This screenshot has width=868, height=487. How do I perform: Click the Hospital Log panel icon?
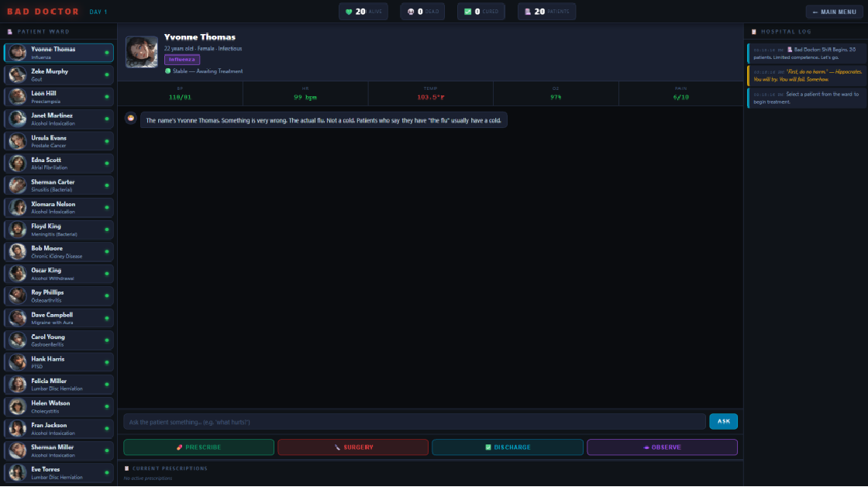(754, 32)
